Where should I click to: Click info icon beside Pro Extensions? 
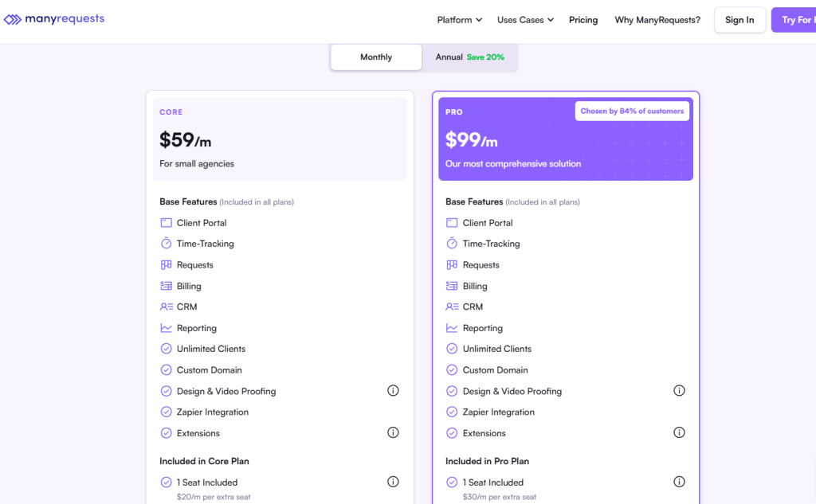click(679, 433)
